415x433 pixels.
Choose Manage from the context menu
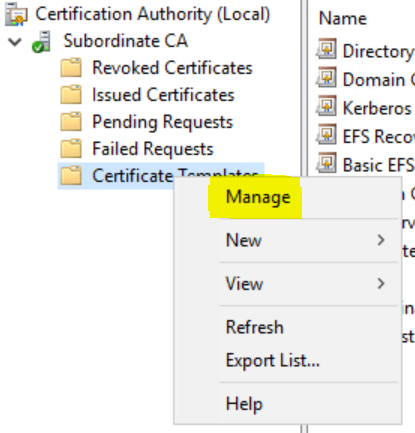tap(258, 197)
